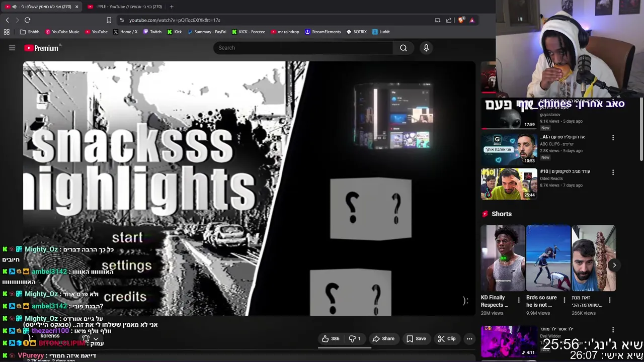Open the 10:53 ABC CLIPS video thumbnail
The width and height of the screenshot is (644, 362).
click(509, 149)
